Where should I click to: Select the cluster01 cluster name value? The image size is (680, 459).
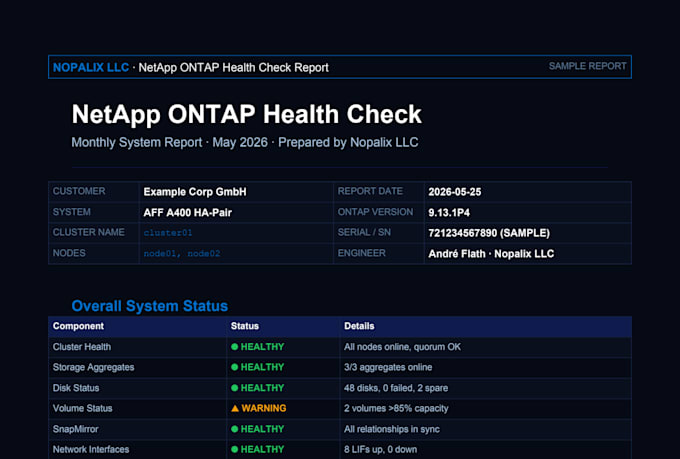[168, 233]
